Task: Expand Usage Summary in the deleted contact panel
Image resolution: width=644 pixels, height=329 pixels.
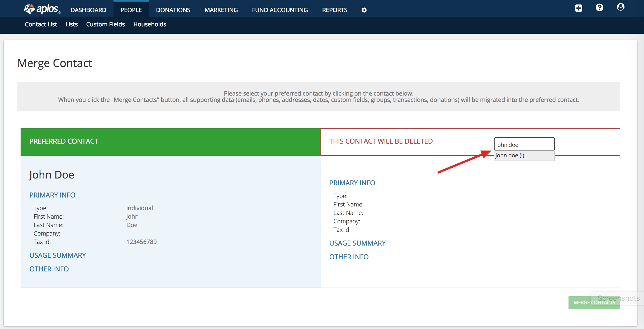Action: pyautogui.click(x=357, y=243)
